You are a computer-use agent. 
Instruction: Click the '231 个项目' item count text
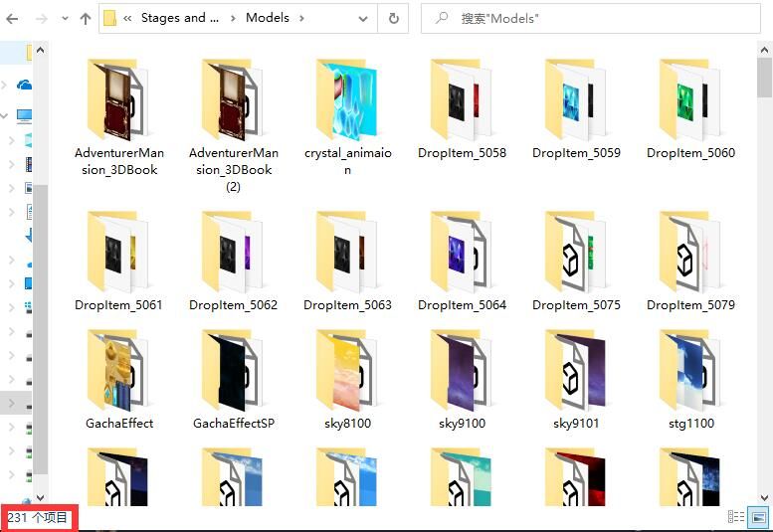(38, 517)
